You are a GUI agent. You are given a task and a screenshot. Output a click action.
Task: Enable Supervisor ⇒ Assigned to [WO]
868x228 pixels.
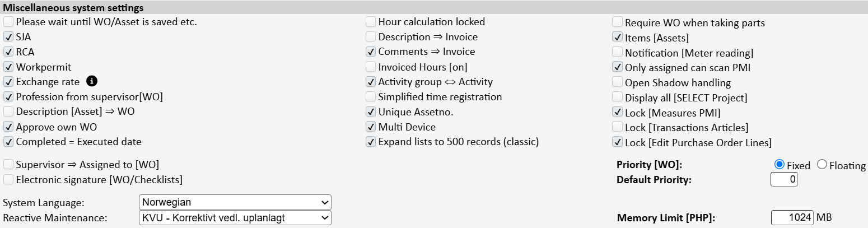point(8,165)
